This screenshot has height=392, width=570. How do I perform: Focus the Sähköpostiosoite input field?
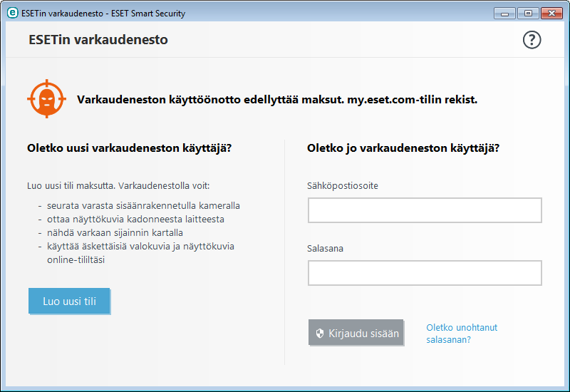pos(425,210)
